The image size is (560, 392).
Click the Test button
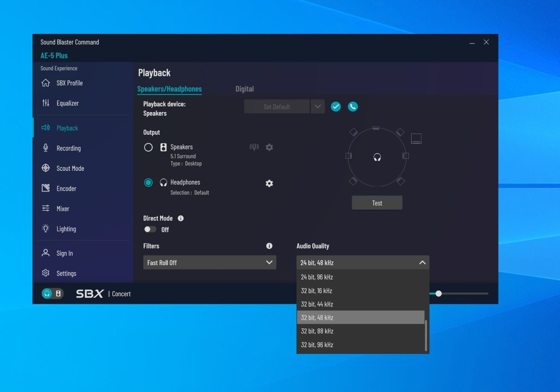coord(377,203)
